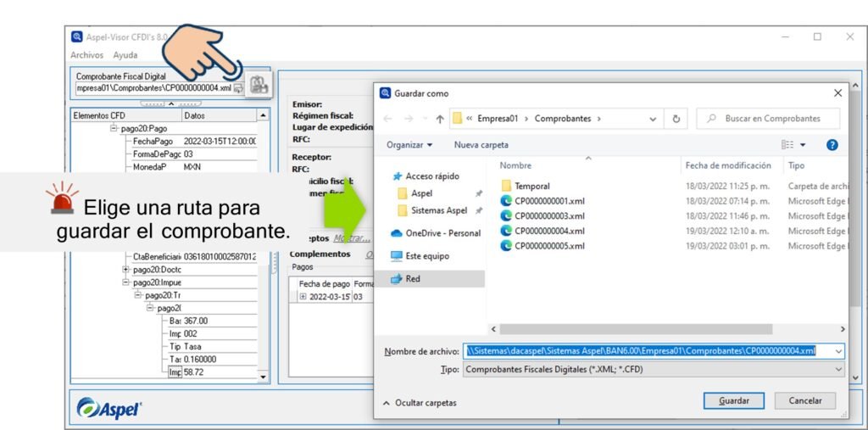Screen dimensions: 868x430
Task: Select Acceso rápido in navigation pane
Action: tap(426, 176)
